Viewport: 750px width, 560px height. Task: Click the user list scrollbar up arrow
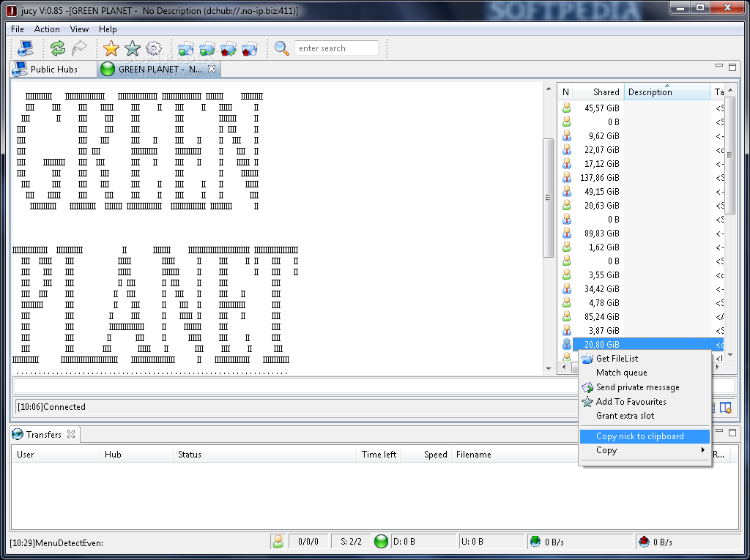click(x=730, y=90)
